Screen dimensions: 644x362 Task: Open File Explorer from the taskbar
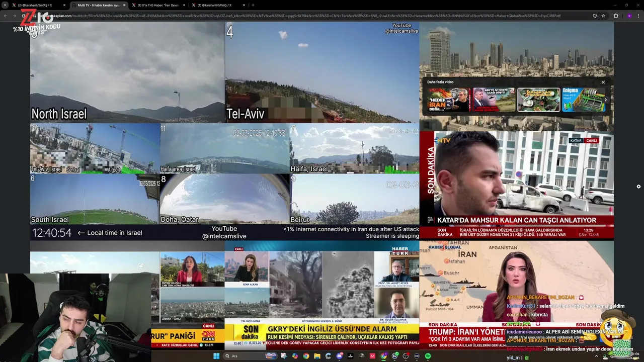[x=317, y=356]
